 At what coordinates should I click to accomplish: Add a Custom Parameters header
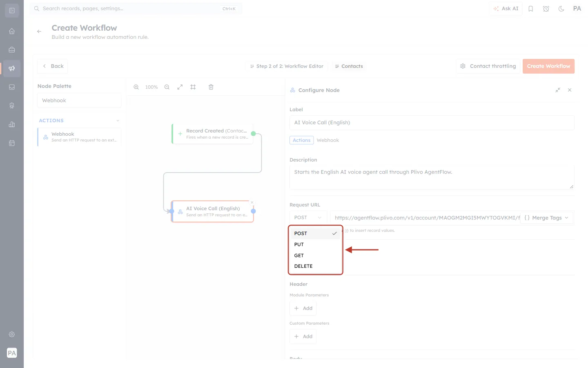[x=303, y=337]
